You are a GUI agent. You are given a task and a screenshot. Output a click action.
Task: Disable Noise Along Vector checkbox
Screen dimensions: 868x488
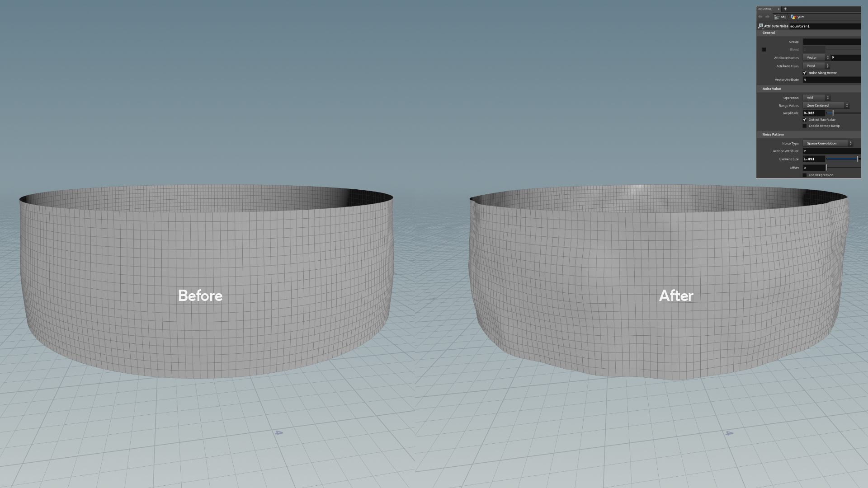tap(805, 73)
